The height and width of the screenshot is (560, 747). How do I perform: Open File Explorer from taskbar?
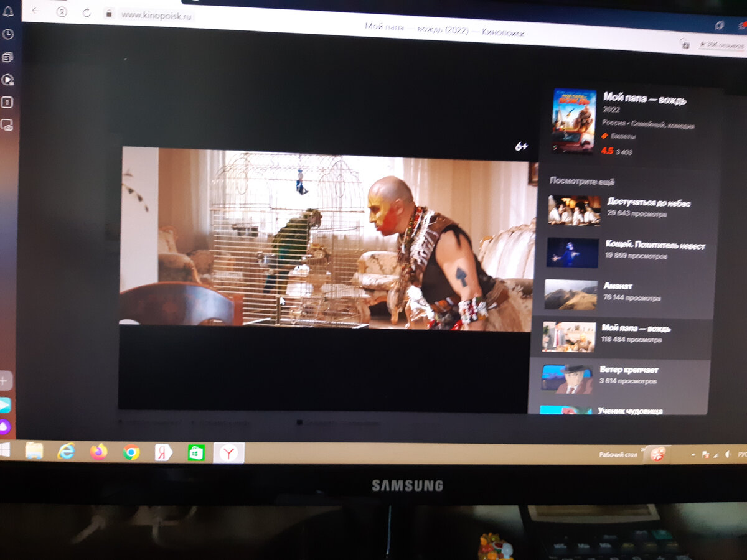click(x=34, y=450)
